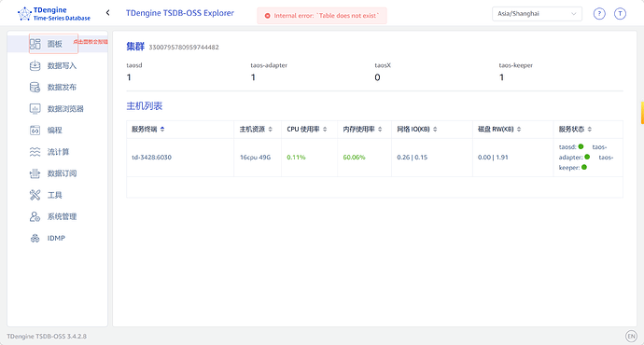Sort by CPU 使用率 column
This screenshot has width=644, height=345.
click(325, 130)
